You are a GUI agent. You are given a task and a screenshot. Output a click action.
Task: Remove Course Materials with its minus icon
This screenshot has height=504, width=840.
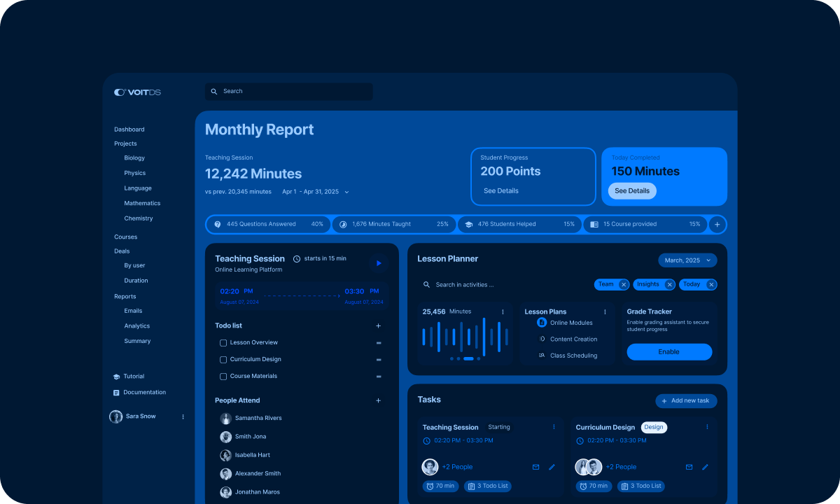379,377
